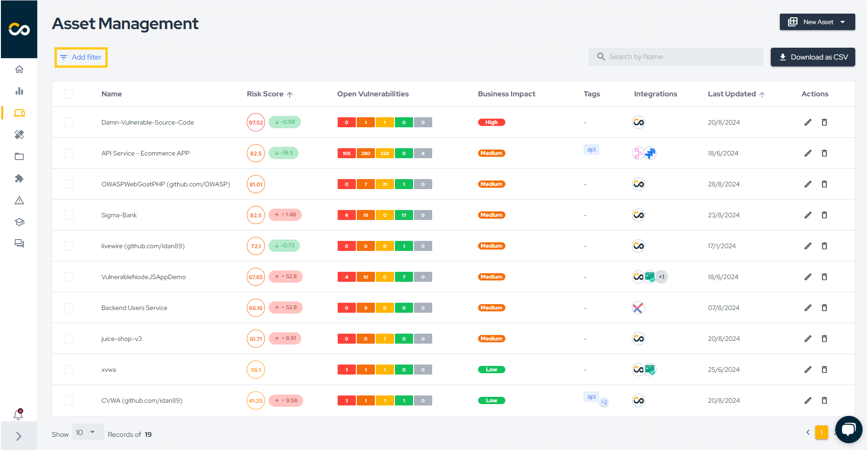Click Add filter button
Screen dimensions: 868x450
tap(81, 57)
